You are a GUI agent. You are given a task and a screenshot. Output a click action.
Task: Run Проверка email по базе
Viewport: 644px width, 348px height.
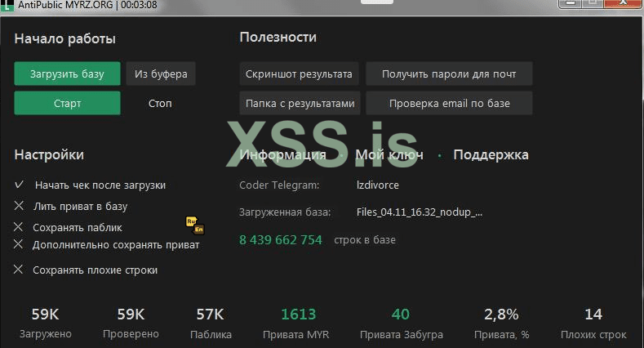point(449,103)
